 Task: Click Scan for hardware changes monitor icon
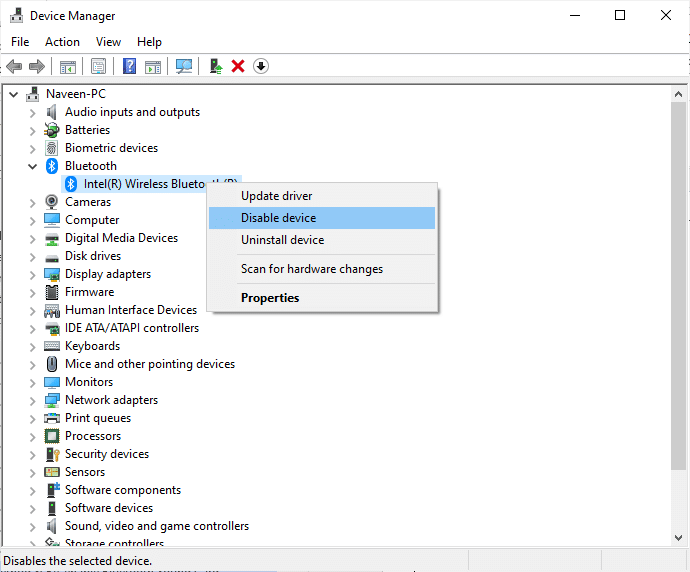183,66
